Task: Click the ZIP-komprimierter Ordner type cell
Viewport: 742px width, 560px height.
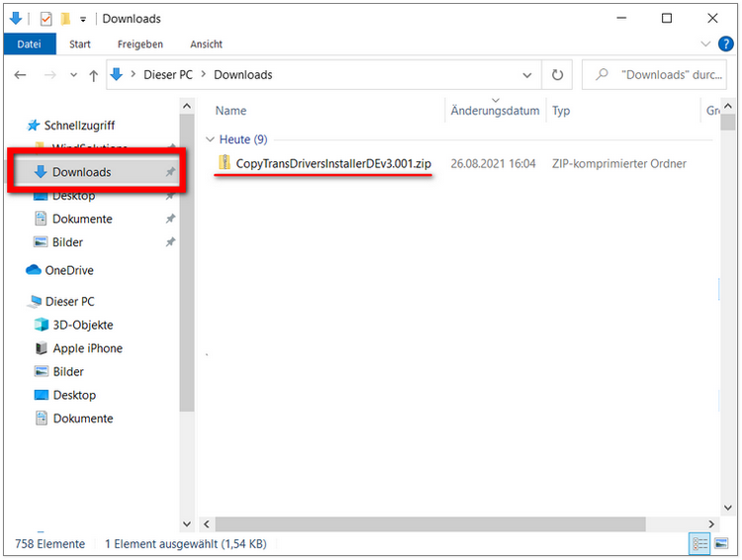Action: 618,164
